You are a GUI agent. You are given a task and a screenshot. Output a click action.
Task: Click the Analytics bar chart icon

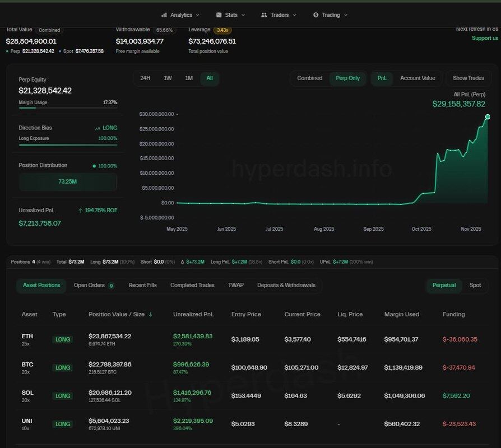click(164, 15)
